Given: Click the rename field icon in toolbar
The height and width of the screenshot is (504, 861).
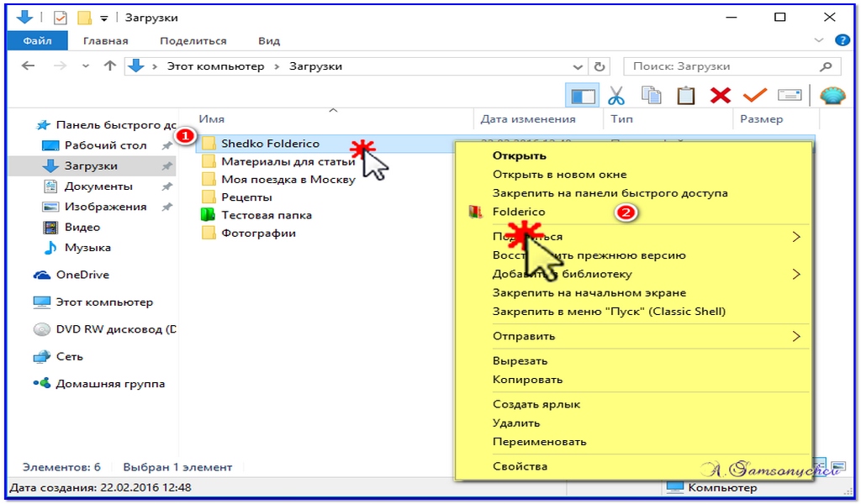Looking at the screenshot, I should pos(790,96).
